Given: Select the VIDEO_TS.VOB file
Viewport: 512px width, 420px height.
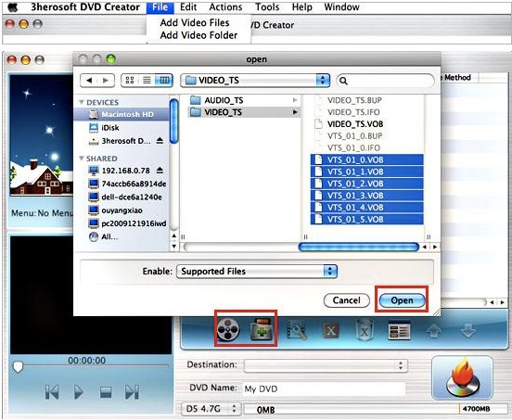Looking at the screenshot, I should click(367, 124).
